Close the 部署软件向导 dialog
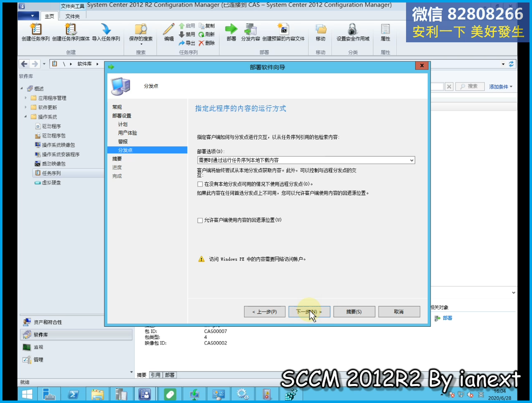Image resolution: width=532 pixels, height=403 pixels. tap(421, 66)
